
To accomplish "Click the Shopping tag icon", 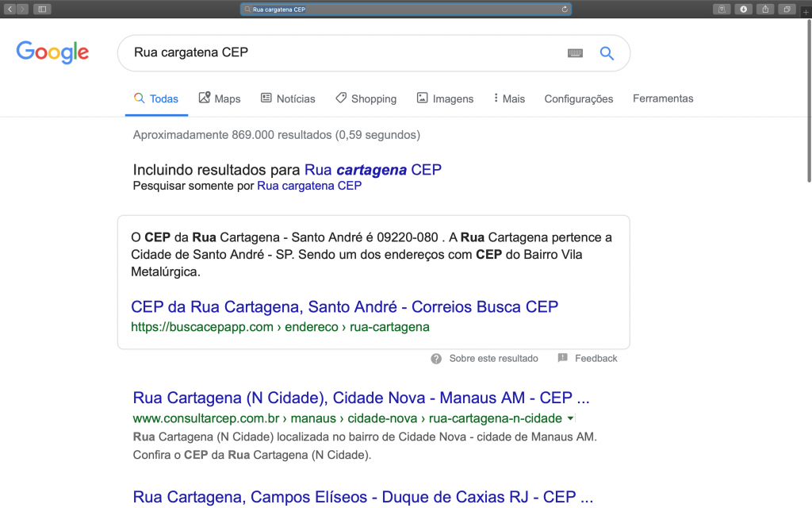I will [341, 98].
